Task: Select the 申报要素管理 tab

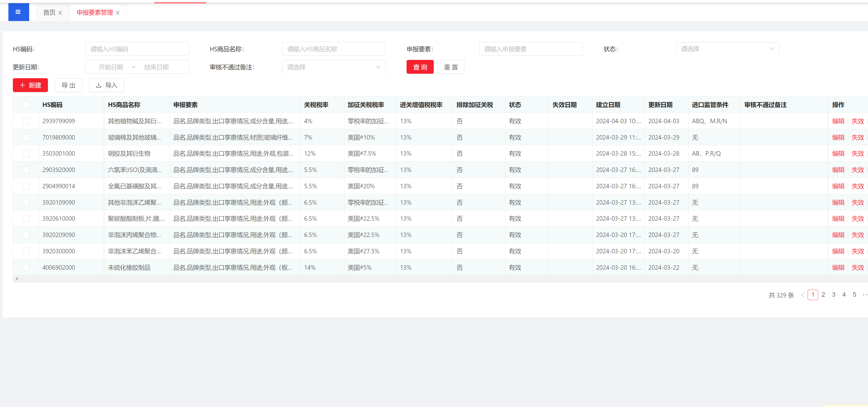Action: (x=95, y=12)
